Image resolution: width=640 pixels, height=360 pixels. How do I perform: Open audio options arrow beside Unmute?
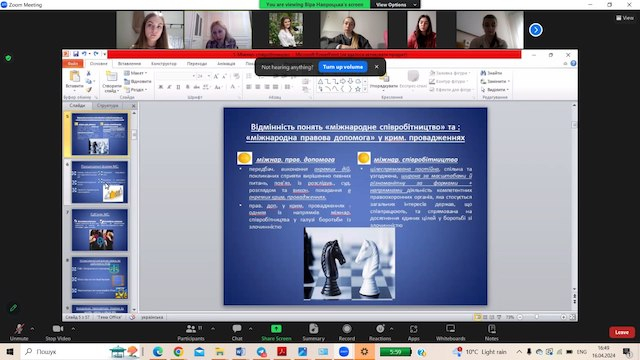pos(32,328)
